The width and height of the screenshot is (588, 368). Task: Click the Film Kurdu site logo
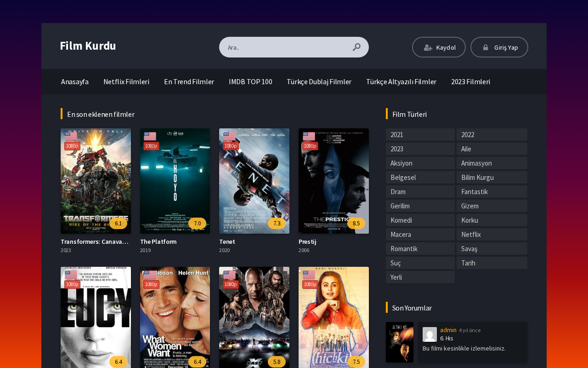(x=88, y=46)
